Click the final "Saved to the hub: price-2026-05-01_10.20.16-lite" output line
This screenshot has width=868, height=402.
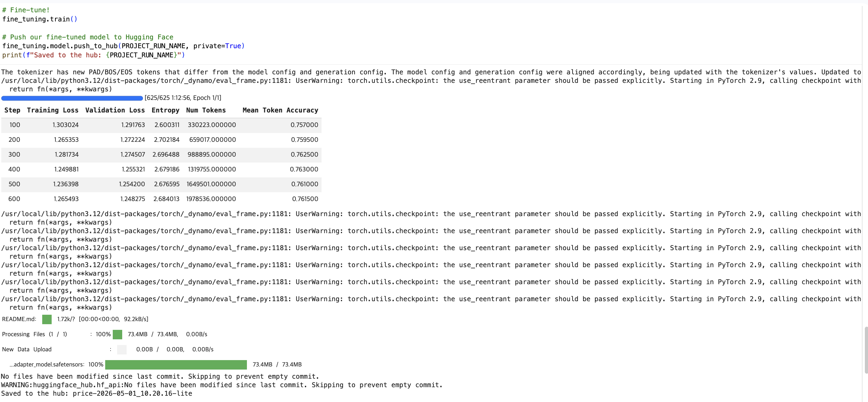97,393
